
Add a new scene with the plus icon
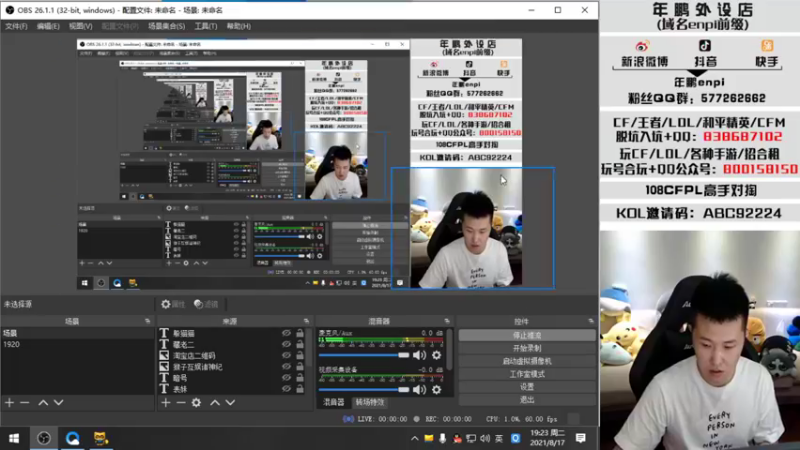coord(9,403)
